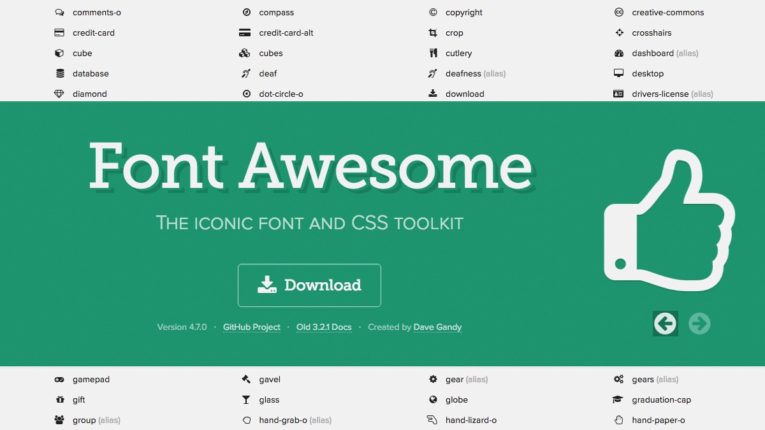The image size is (765, 430).
Task: Click the 'hand-paper-o' label text
Action: click(658, 420)
